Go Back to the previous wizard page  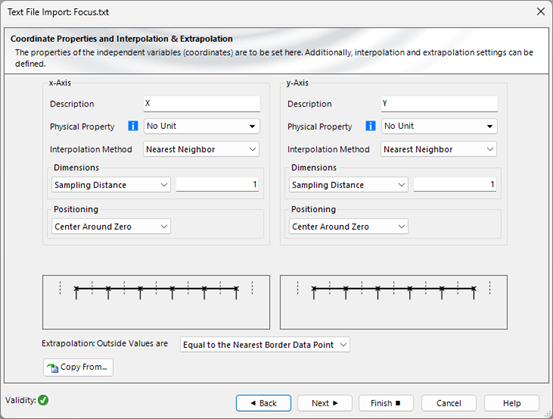[263, 403]
